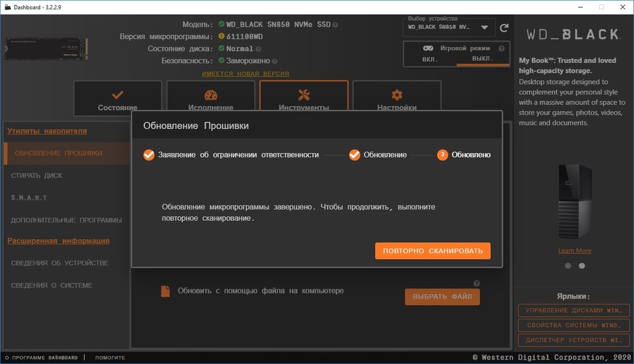The width and height of the screenshot is (634, 364).
Task: Open the Состояние tab
Action: (117, 99)
